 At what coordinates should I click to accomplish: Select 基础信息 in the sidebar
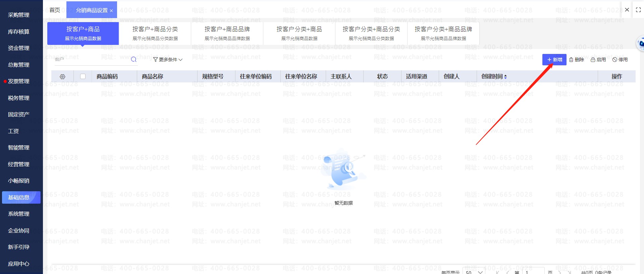(x=21, y=197)
